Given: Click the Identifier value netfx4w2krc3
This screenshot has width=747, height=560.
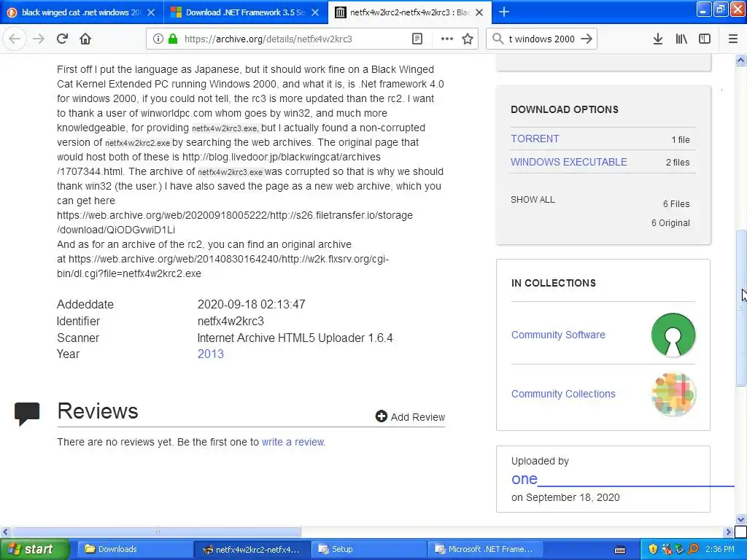Looking at the screenshot, I should 231,321.
